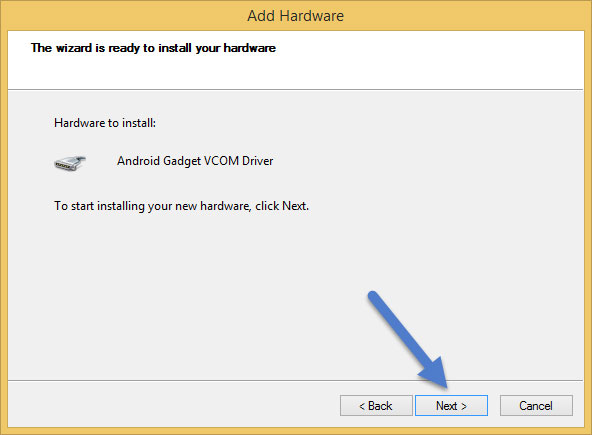
Task: Click the Next button to start installation
Action: (x=451, y=406)
